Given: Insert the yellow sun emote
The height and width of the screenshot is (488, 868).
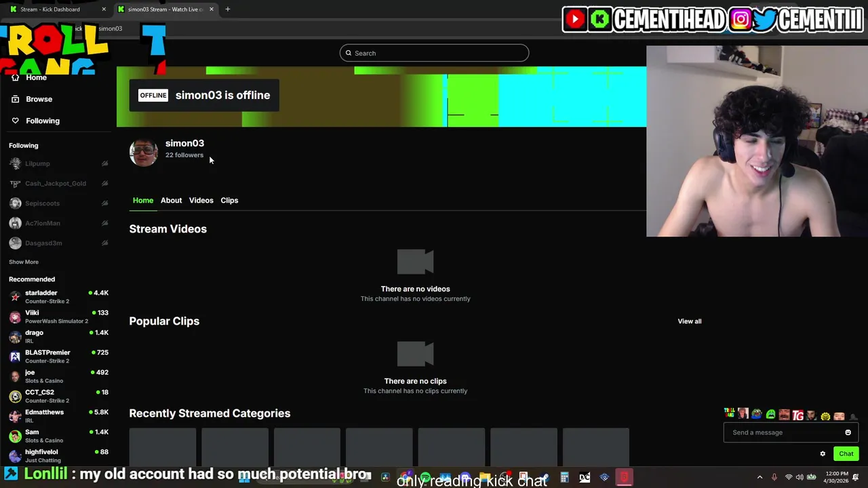Looking at the screenshot, I should click(825, 416).
